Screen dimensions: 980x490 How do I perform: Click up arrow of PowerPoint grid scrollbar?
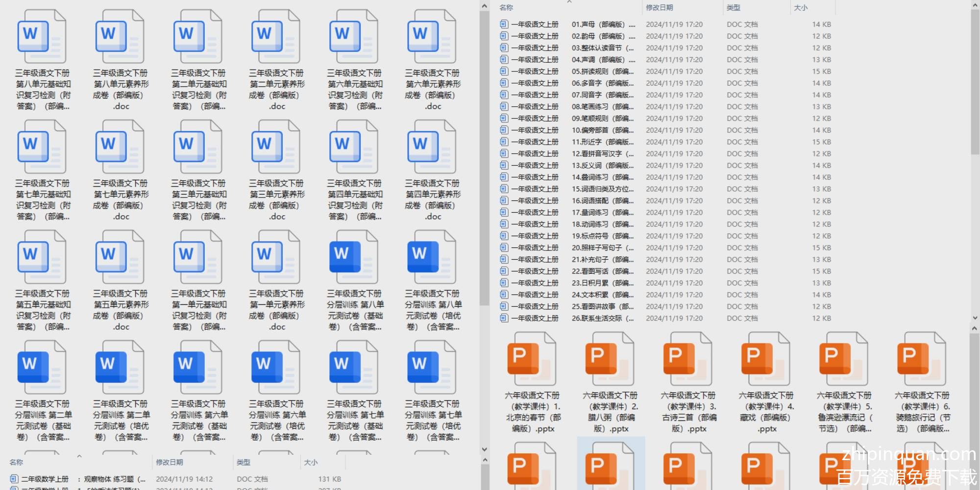[975, 329]
